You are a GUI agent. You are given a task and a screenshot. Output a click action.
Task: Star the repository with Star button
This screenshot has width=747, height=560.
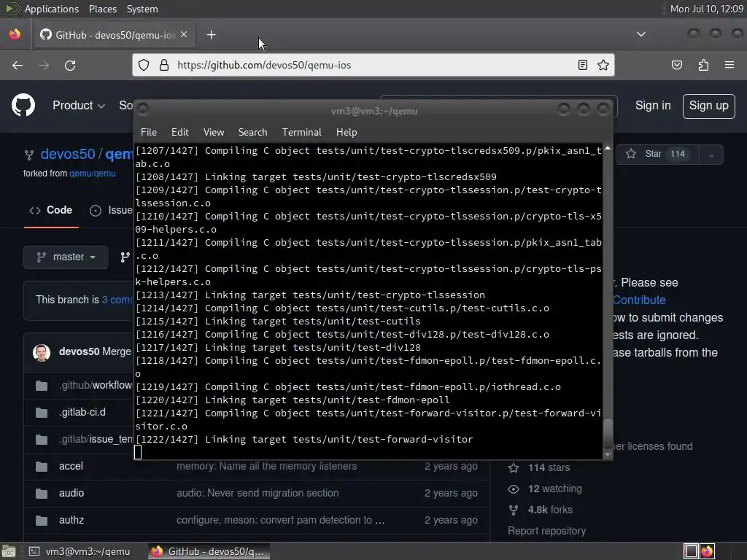click(x=657, y=154)
